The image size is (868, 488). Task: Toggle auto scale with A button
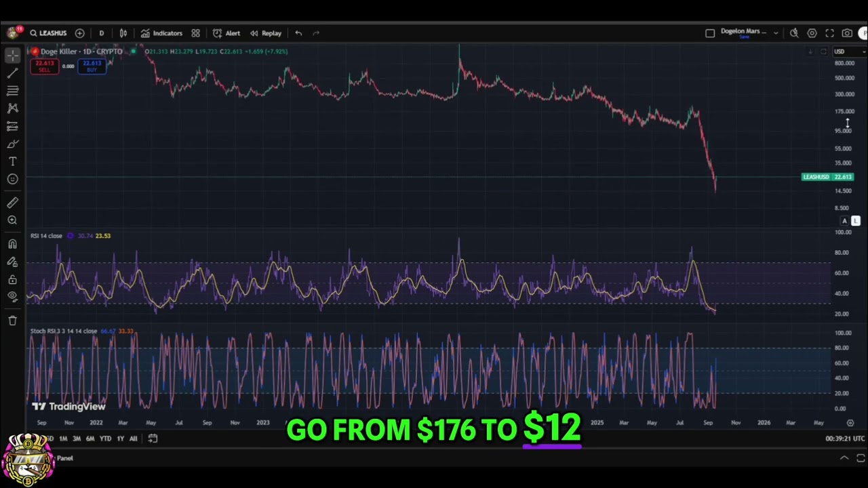click(844, 221)
